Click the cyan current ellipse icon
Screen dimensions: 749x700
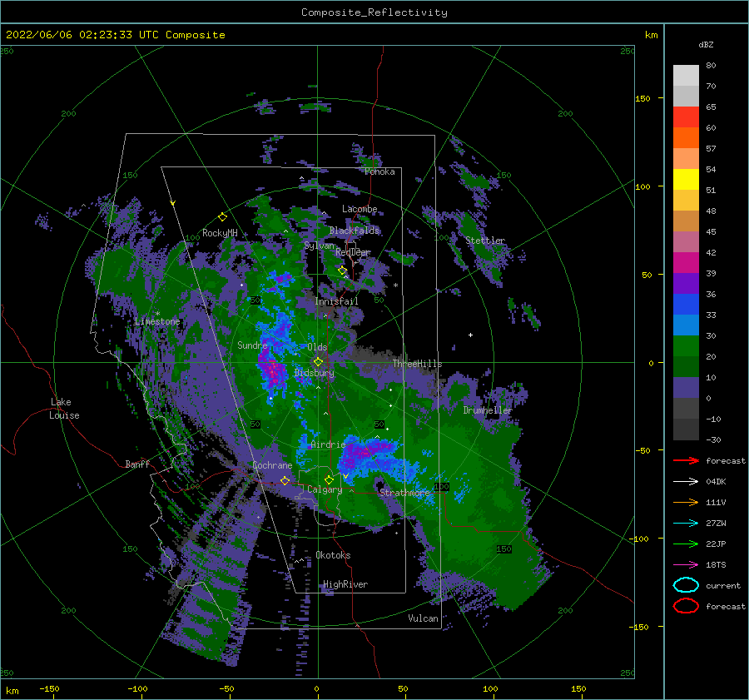click(686, 585)
